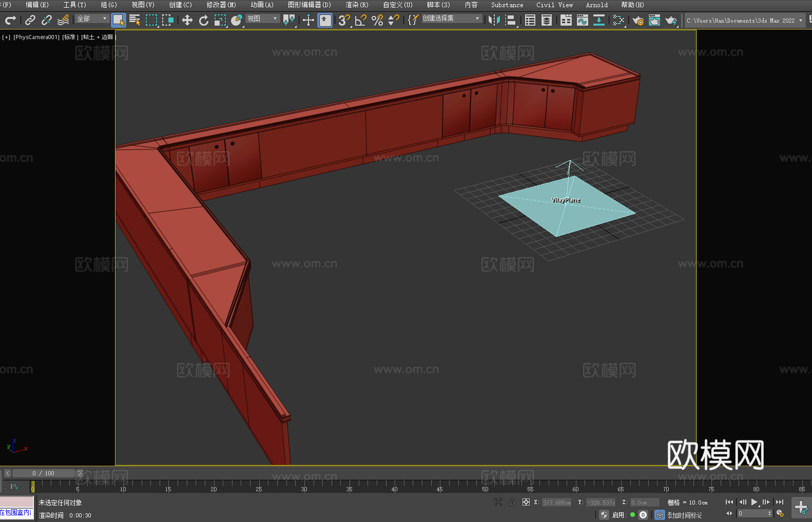The image size is (812, 522).
Task: Click the X coordinate field
Action: pyautogui.click(x=556, y=502)
